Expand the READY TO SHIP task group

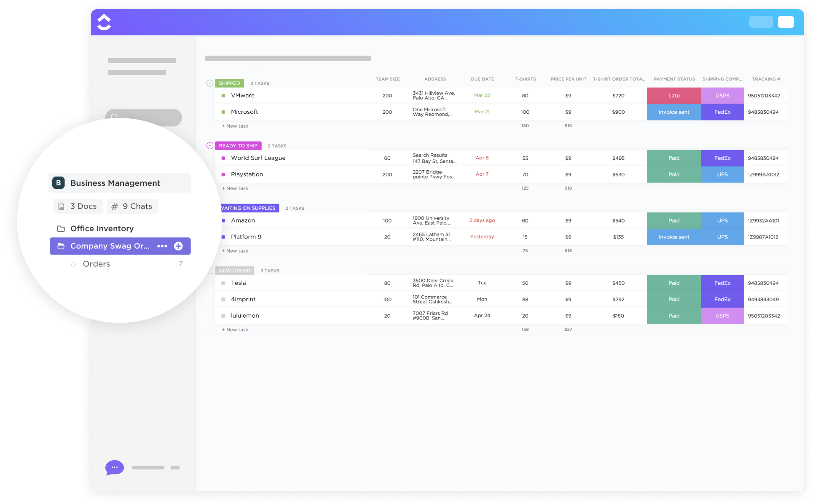pos(211,145)
